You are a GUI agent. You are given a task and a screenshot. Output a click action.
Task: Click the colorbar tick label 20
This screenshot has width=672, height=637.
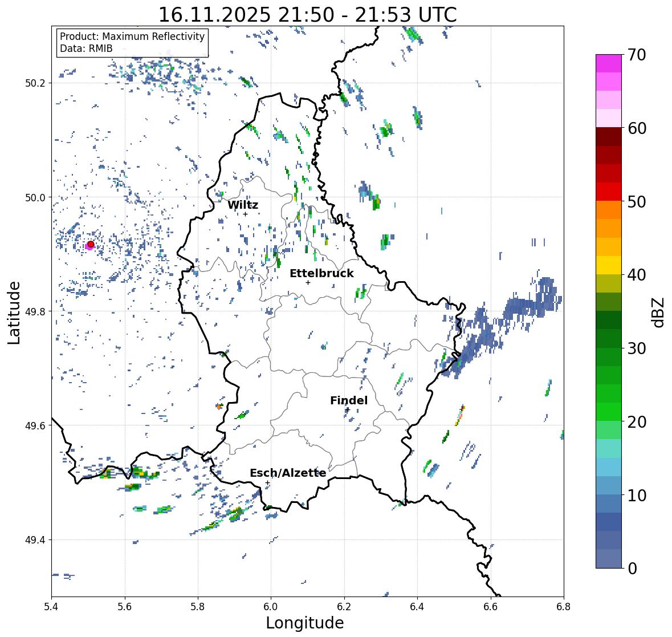637,422
